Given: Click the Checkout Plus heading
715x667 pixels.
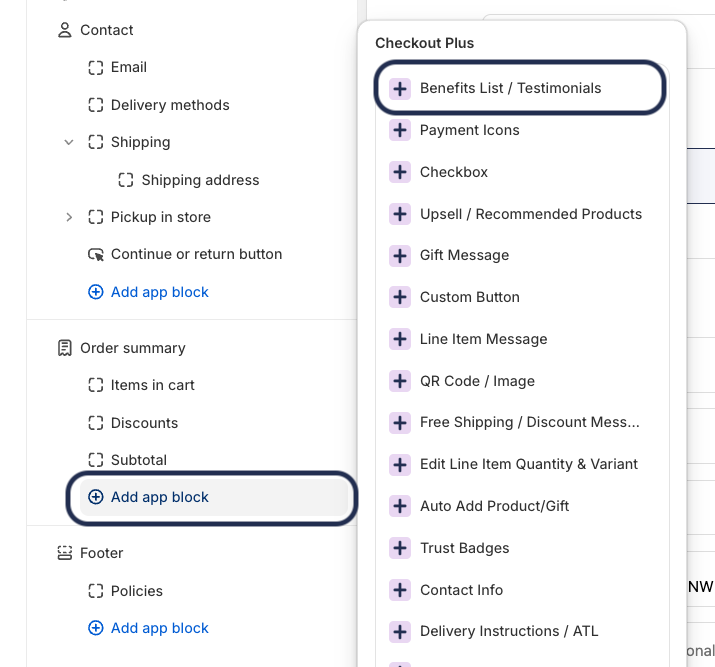Looking at the screenshot, I should pos(425,43).
